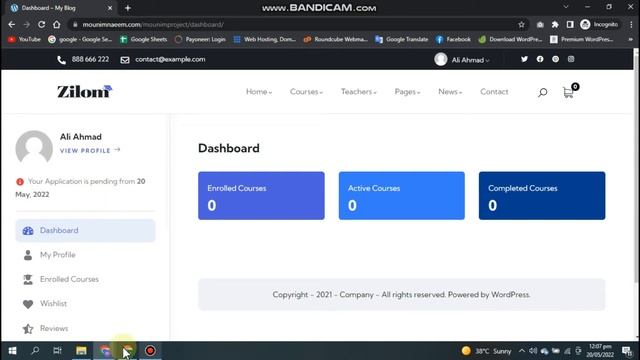Click the Enrolled Courses graduate icon
This screenshot has height=360, width=640.
tap(28, 280)
